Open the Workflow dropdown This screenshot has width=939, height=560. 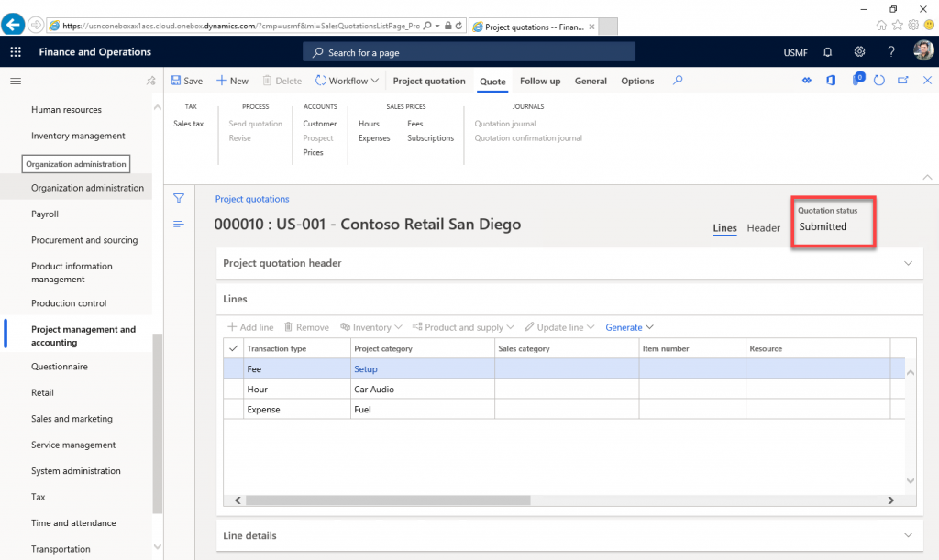pyautogui.click(x=347, y=81)
